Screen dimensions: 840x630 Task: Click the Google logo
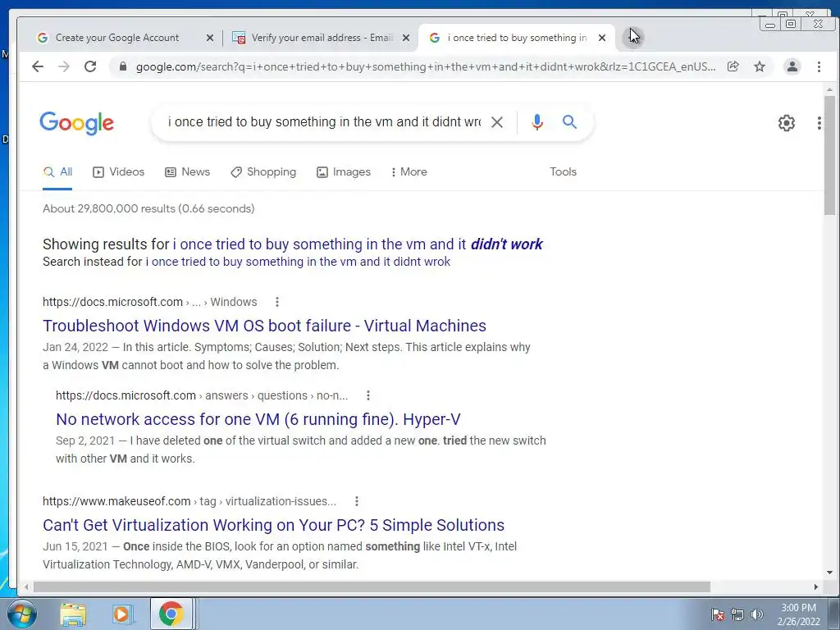[76, 123]
